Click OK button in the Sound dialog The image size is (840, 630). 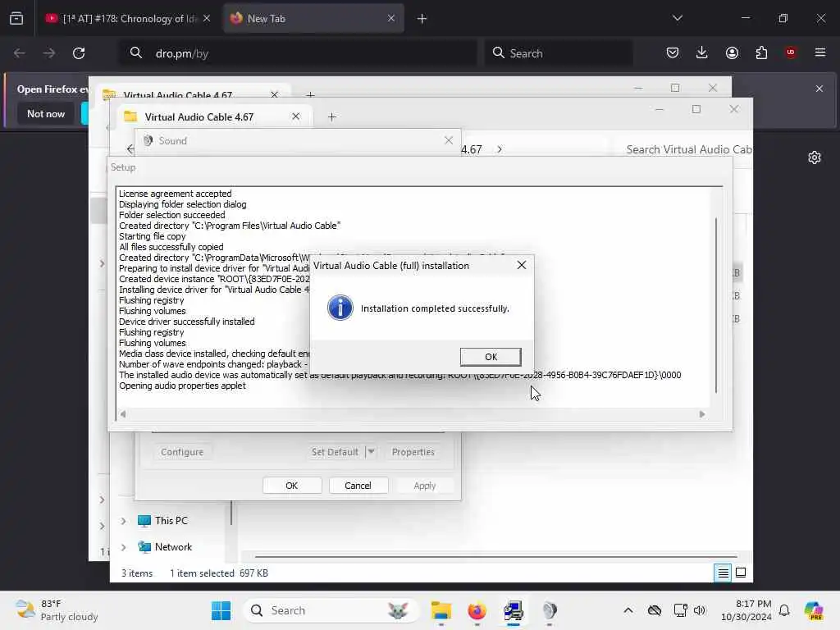coord(292,486)
